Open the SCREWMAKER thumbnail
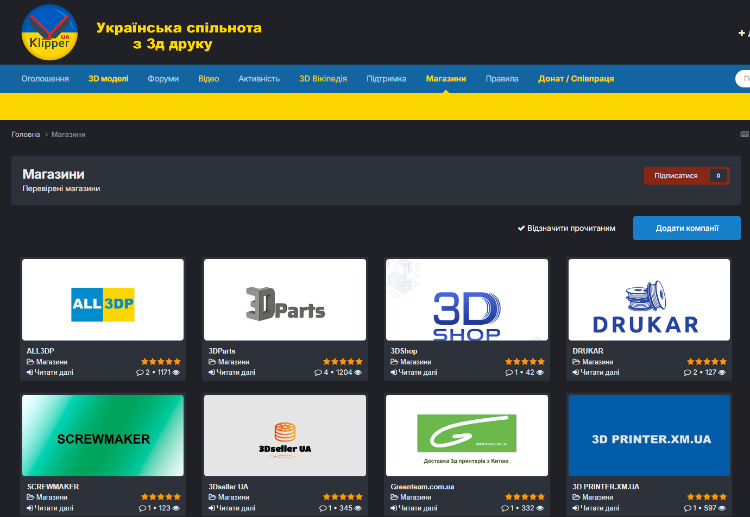Screen dimensions: 750x517 click(103, 435)
